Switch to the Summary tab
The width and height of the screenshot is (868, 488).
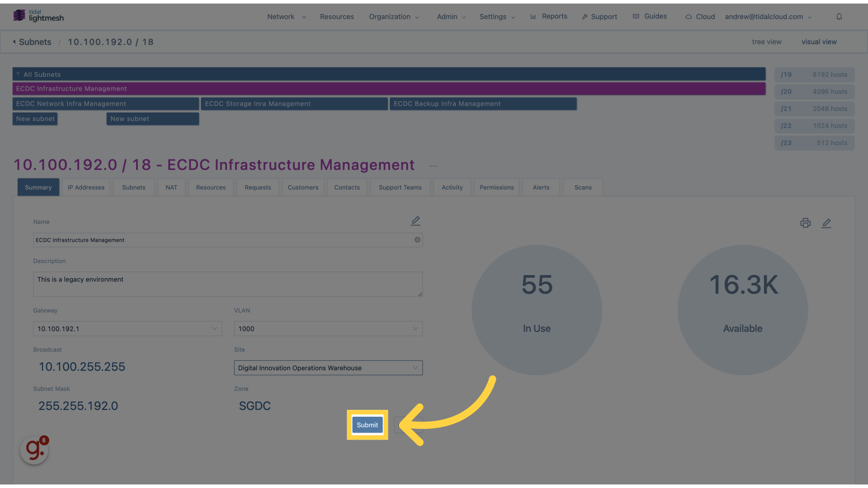pyautogui.click(x=38, y=187)
